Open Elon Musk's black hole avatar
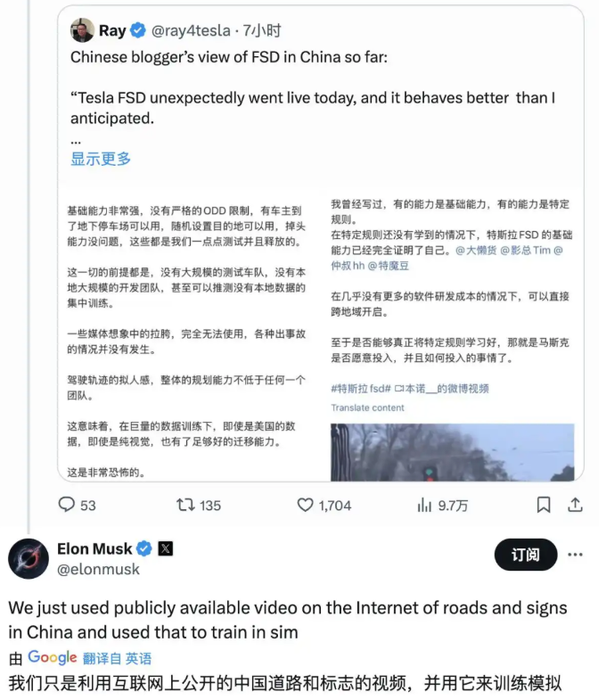Screen dimensions: 606x700 pos(29,558)
